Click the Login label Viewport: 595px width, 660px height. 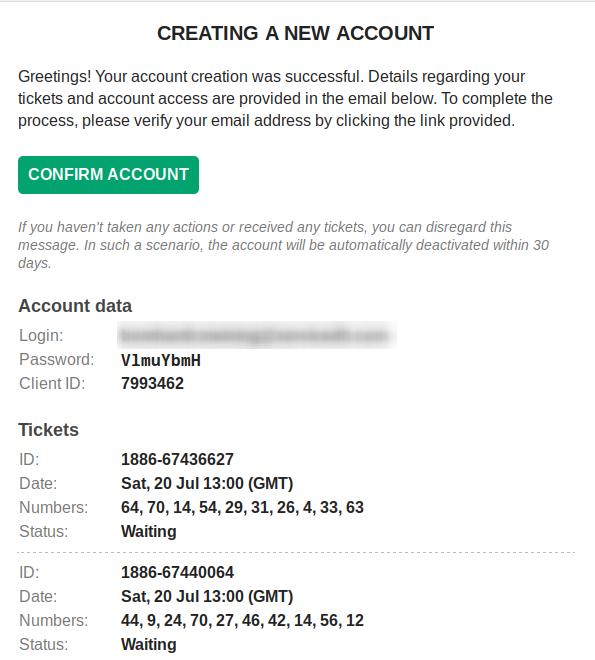pyautogui.click(x=41, y=335)
